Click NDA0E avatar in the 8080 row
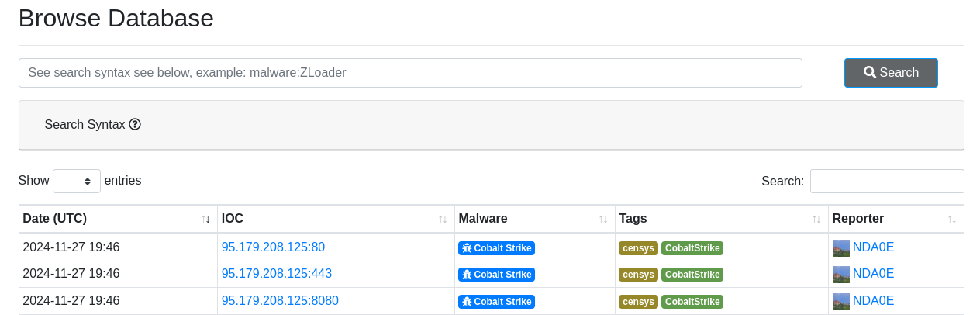Screen dimensions: 980x315 click(x=841, y=301)
